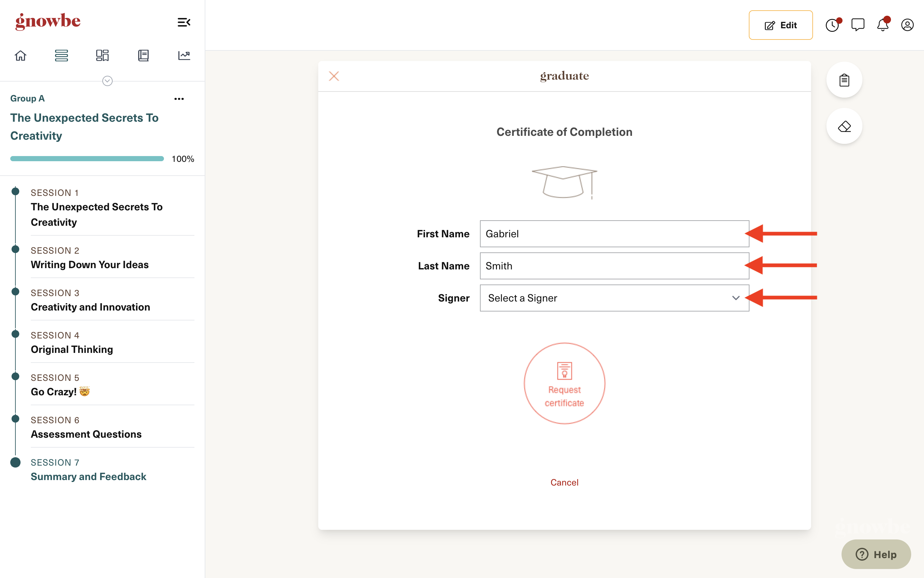Open the Select a Signer dropdown
This screenshot has width=924, height=578.
click(614, 298)
